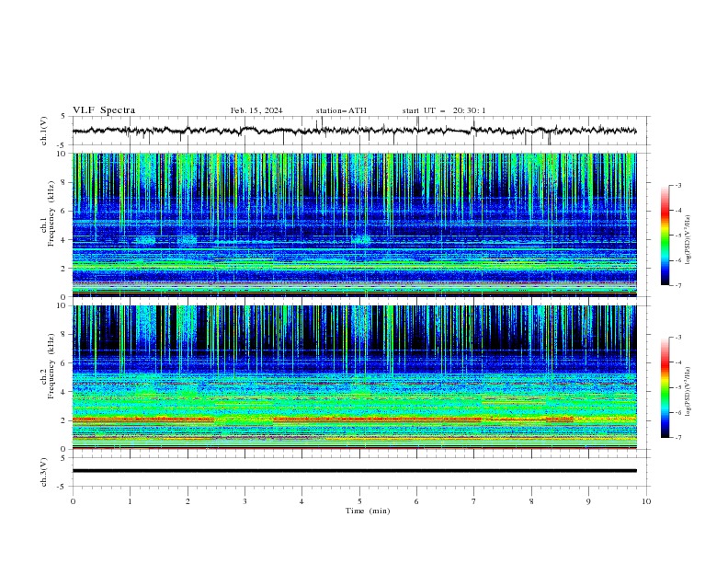Click time axis tick label "1"
The height and width of the screenshot is (563, 728).
click(x=131, y=501)
